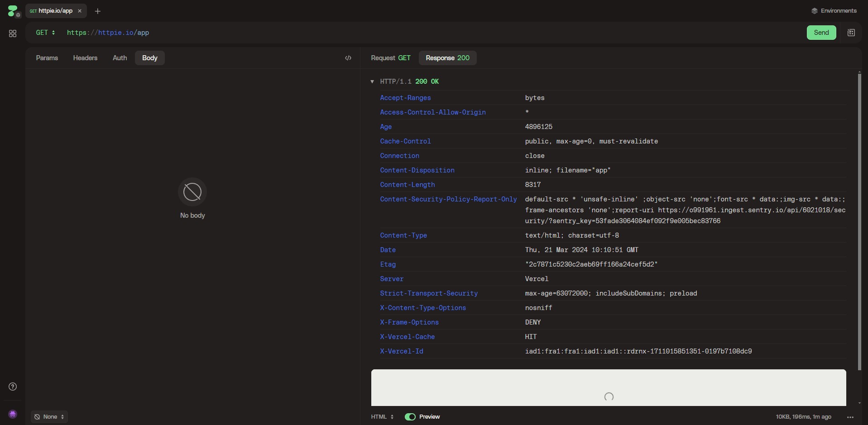The image size is (868, 425).
Task: Open the help question mark icon
Action: coord(13,387)
